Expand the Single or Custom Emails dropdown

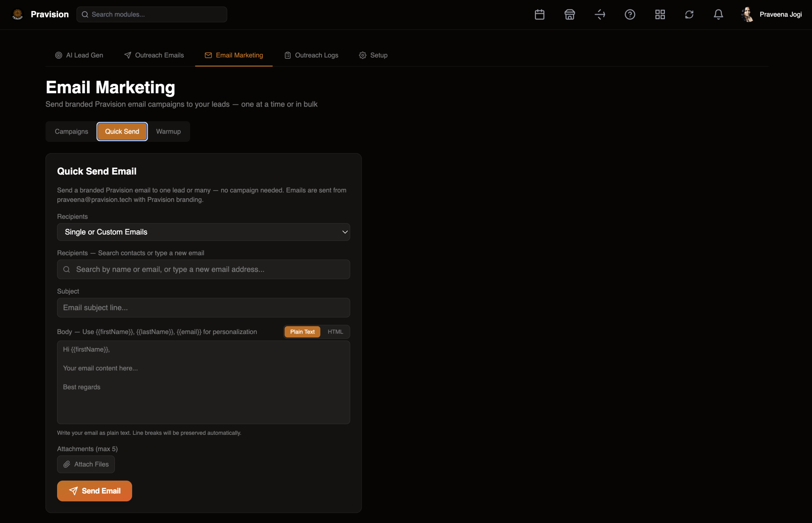(x=204, y=232)
